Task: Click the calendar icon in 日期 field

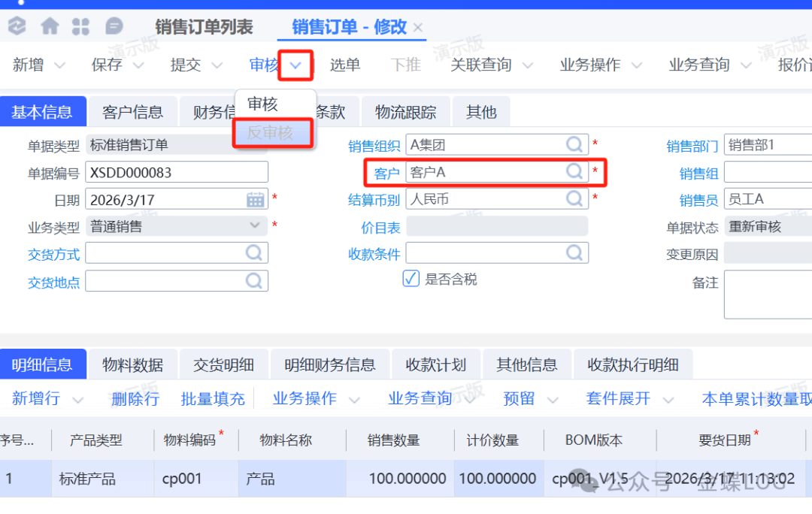Action: point(256,200)
